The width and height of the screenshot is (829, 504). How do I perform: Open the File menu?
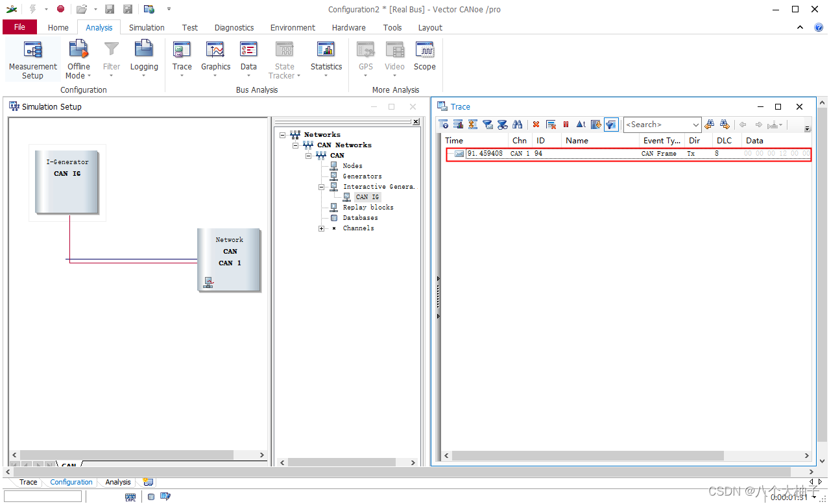(x=19, y=27)
